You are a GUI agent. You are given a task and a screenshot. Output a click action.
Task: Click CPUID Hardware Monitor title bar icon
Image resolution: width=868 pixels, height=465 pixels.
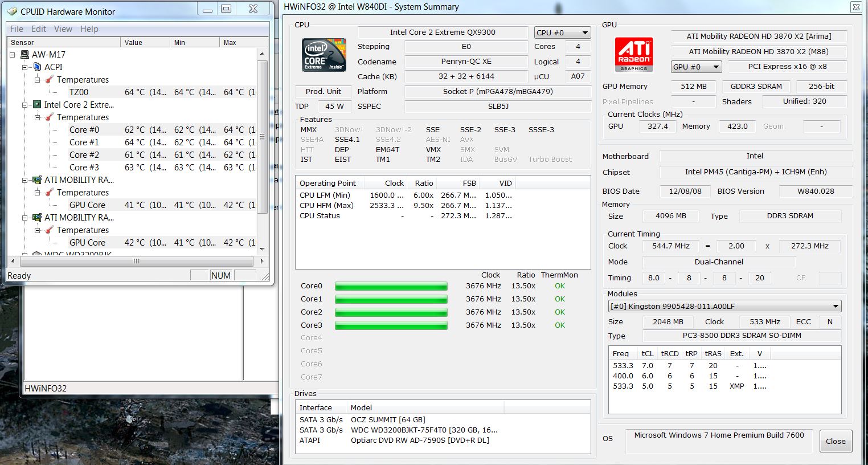click(12, 11)
